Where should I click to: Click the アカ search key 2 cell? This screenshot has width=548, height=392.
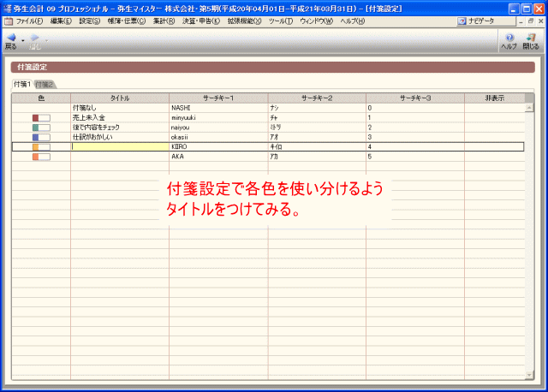(x=317, y=157)
